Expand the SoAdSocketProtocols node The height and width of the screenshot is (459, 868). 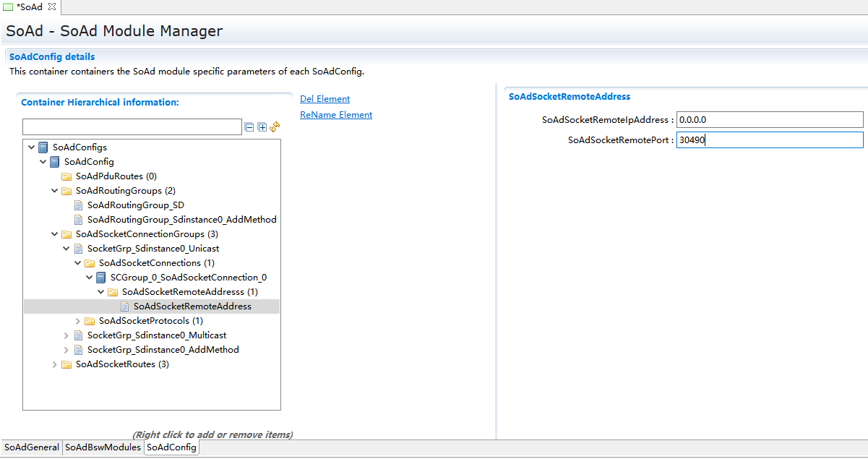78,321
